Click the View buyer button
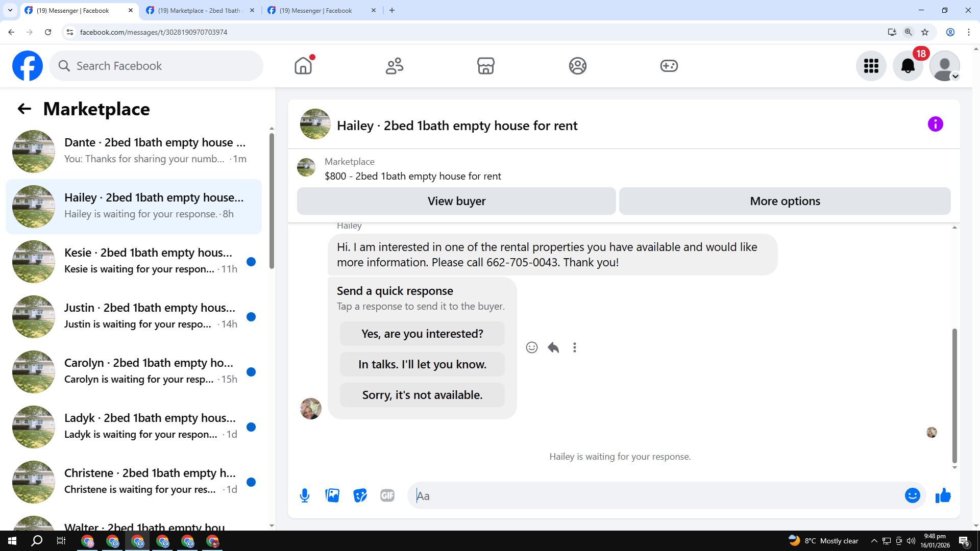 [x=456, y=201]
